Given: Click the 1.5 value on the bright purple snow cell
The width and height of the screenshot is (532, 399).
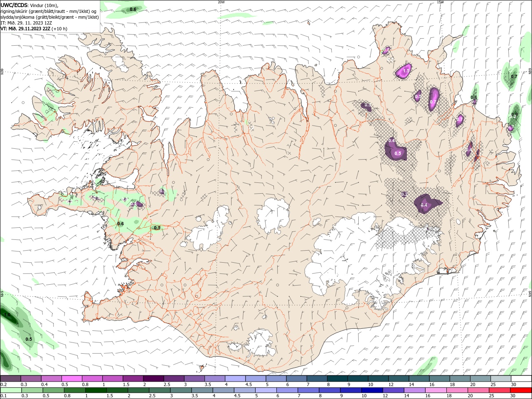Looking at the screenshot, I should (406, 71).
